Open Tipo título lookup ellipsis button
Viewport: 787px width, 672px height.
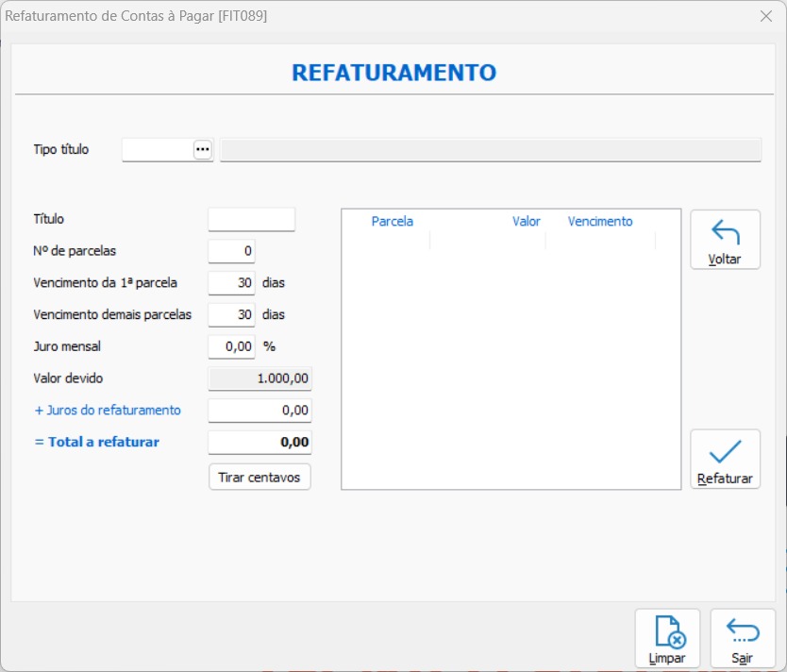click(203, 149)
